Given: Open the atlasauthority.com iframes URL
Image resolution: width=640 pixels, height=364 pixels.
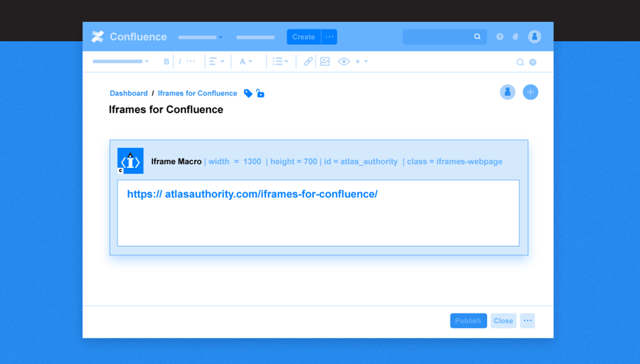Looking at the screenshot, I should pyautogui.click(x=252, y=194).
